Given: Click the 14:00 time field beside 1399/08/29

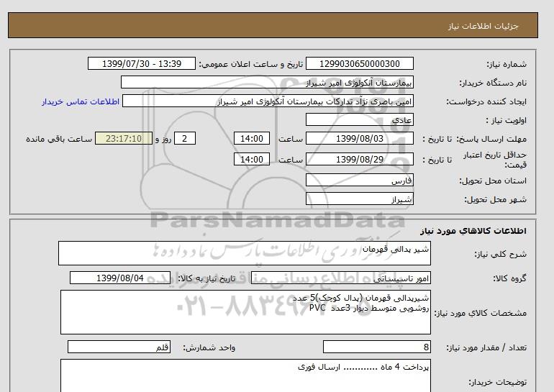Looking at the screenshot, I should 252,160.
